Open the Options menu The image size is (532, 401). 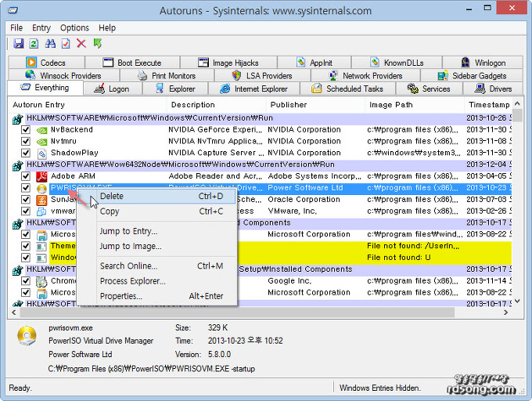[74, 28]
